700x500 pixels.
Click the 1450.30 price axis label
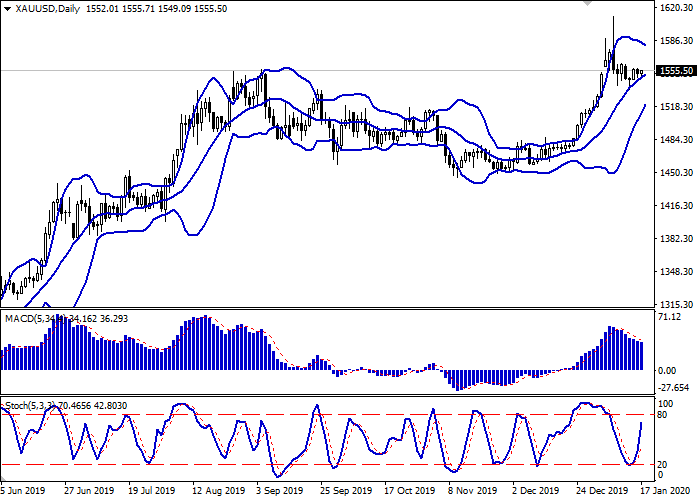tap(677, 173)
